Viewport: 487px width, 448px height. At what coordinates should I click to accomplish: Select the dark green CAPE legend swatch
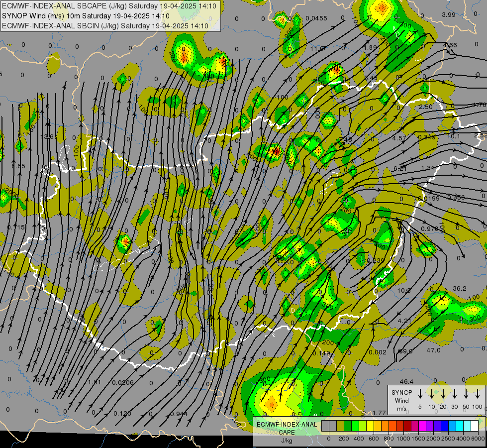tap(348, 426)
